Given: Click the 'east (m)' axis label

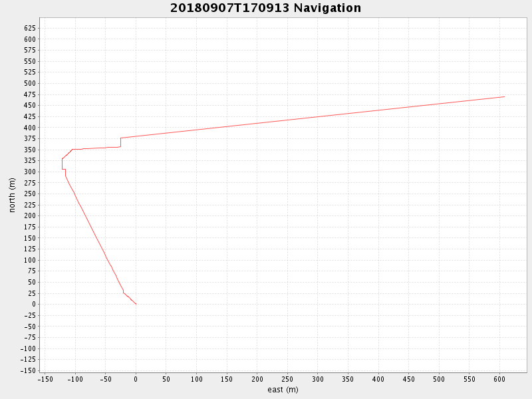Looking at the screenshot, I should 283,390.
